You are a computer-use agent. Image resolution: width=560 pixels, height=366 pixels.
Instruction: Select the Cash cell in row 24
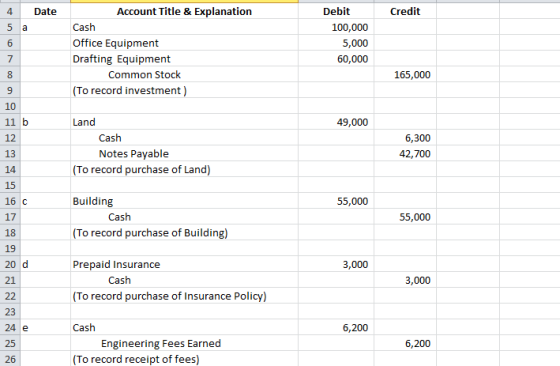click(184, 327)
